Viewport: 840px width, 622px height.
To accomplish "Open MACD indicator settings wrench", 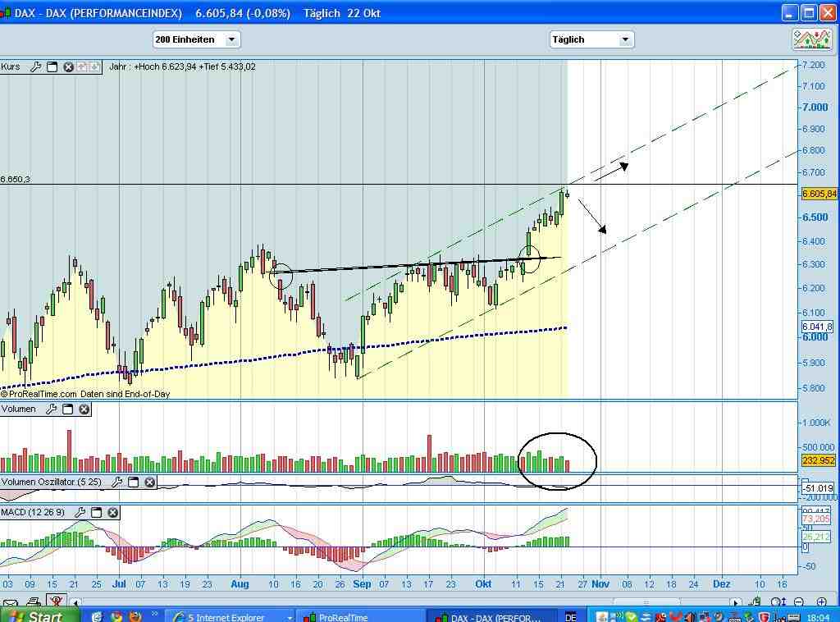I will [80, 513].
